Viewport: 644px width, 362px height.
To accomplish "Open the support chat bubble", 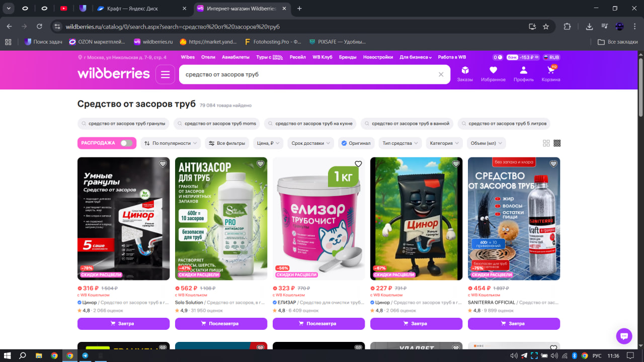I will click(x=624, y=336).
